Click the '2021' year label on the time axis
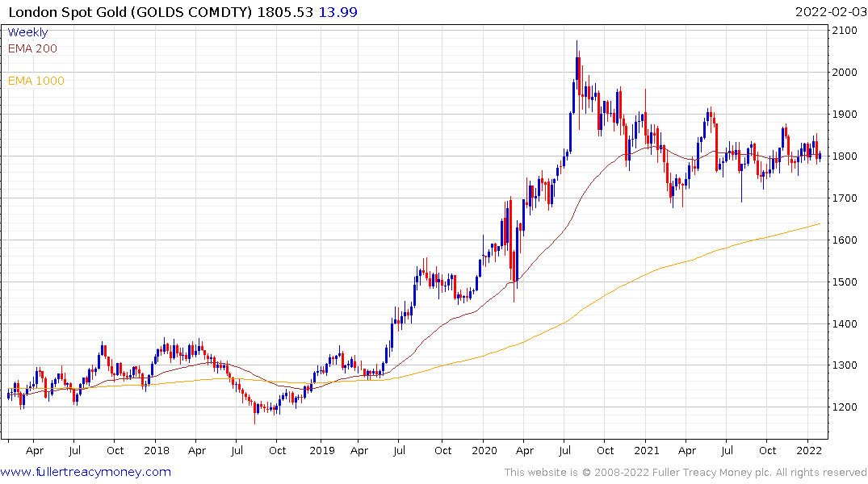 pos(647,450)
